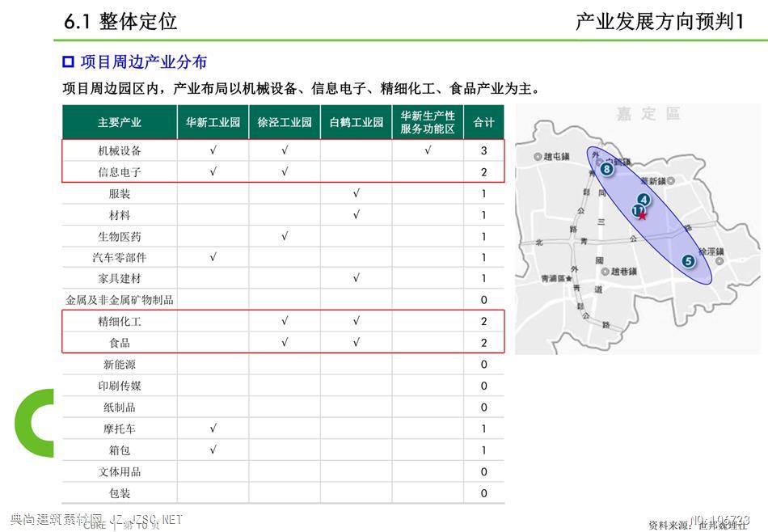Select the 项目周边产业分布 section heading
This screenshot has height=532, width=768.
coord(144,61)
